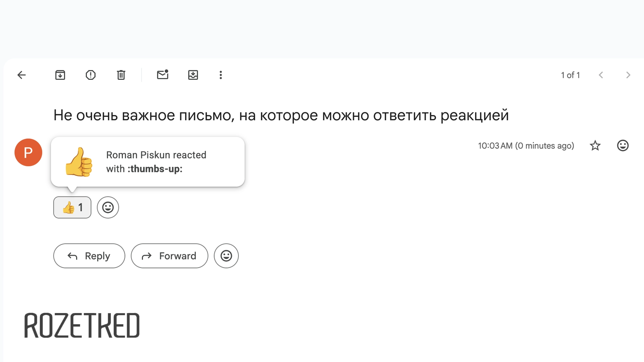644x362 pixels.
Task: Open the emoji reaction picker near the timestamp
Action: tap(622, 145)
